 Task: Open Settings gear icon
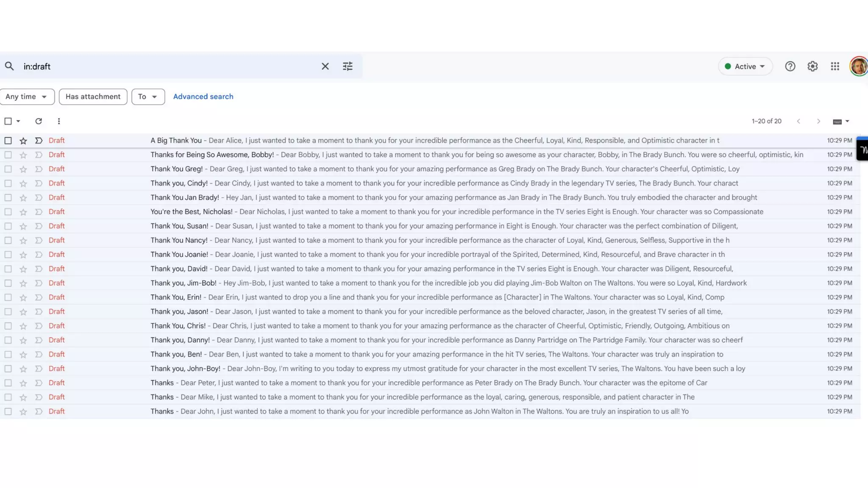click(x=812, y=66)
